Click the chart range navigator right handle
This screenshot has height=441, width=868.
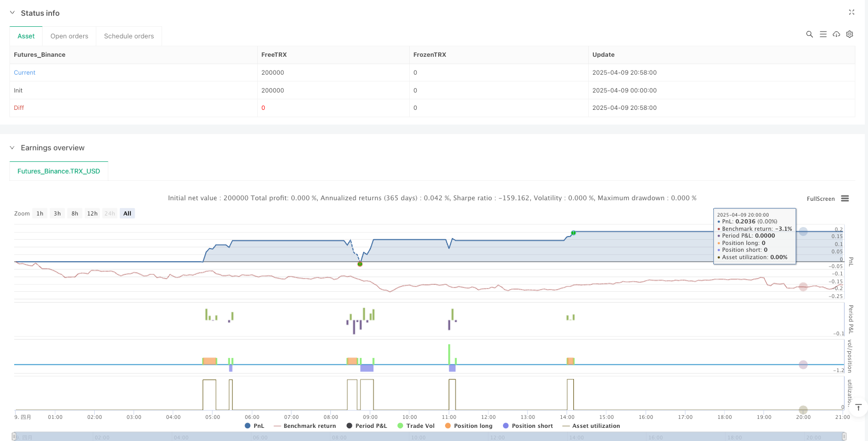point(844,436)
